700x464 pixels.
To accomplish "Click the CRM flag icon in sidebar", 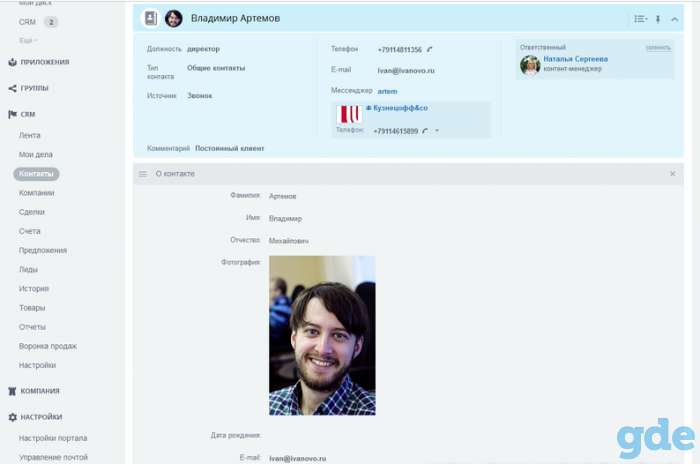I will pos(12,114).
